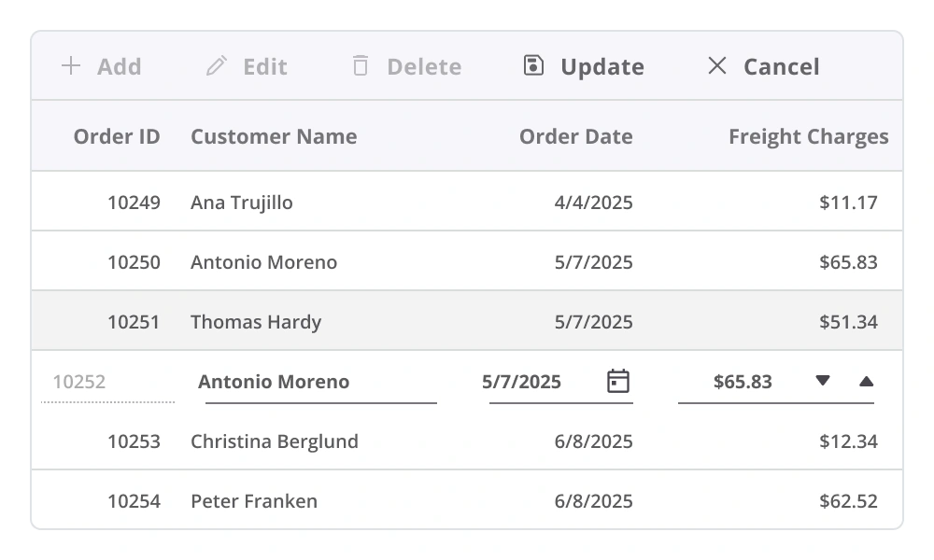Click the Delete trash can icon
This screenshot has height=560, width=934.
(x=360, y=66)
